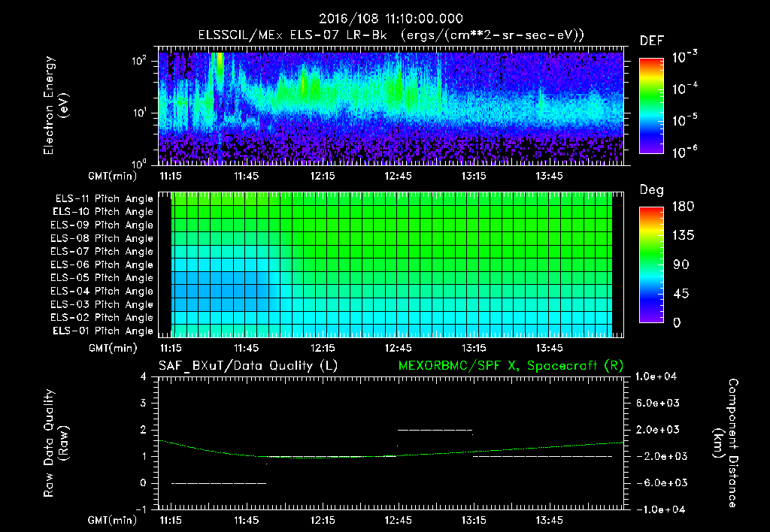Select the Component Distance (km) axis label
This screenshot has width=770, height=532.
726,443
